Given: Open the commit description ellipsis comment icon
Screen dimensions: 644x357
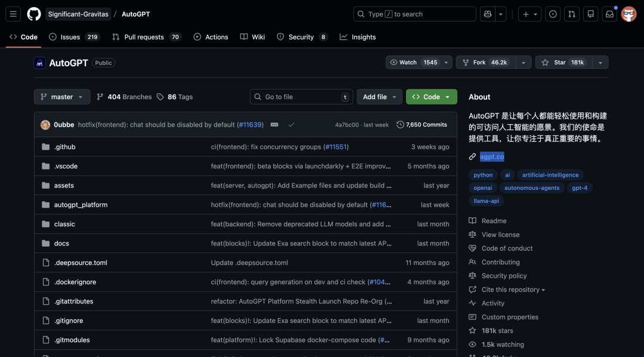Looking at the screenshot, I should click(274, 125).
